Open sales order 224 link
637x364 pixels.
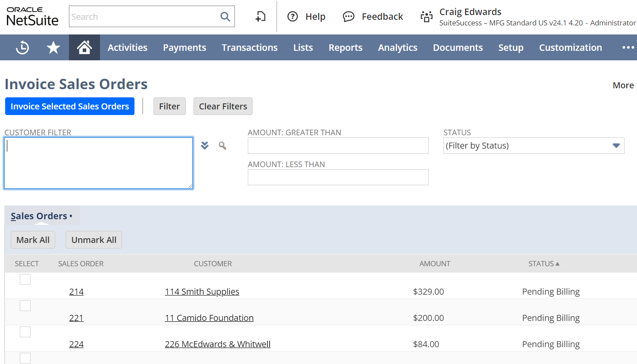76,344
